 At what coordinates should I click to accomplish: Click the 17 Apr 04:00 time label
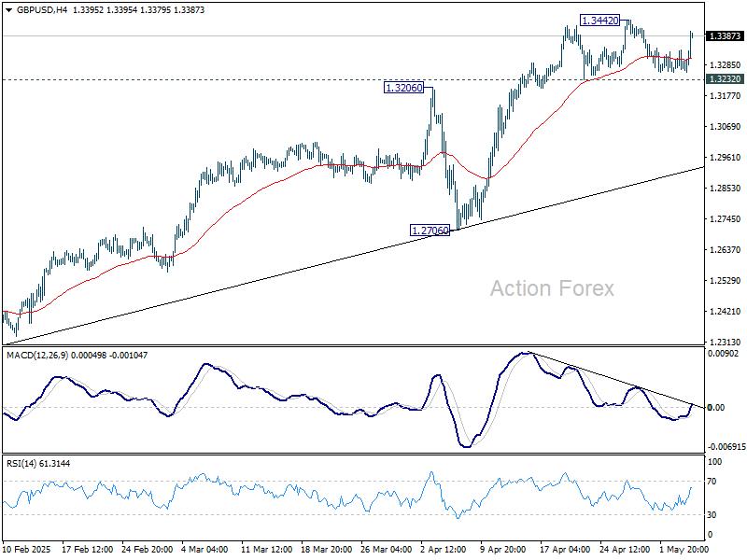[x=566, y=549]
